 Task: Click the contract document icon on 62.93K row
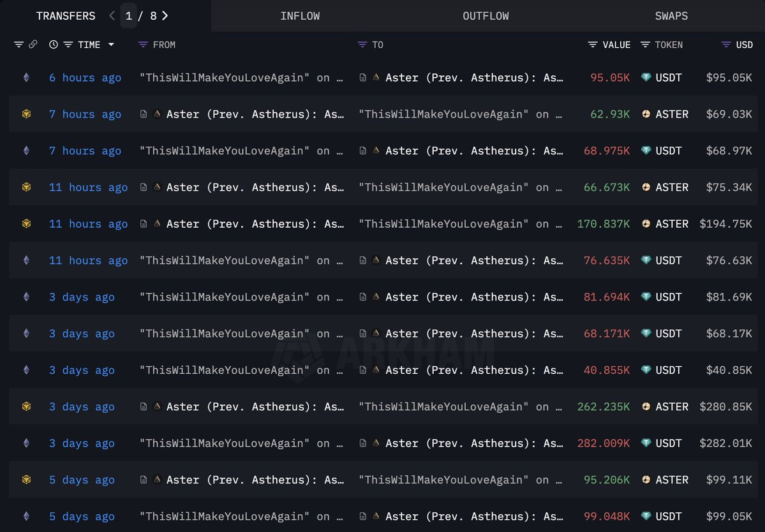click(x=144, y=114)
